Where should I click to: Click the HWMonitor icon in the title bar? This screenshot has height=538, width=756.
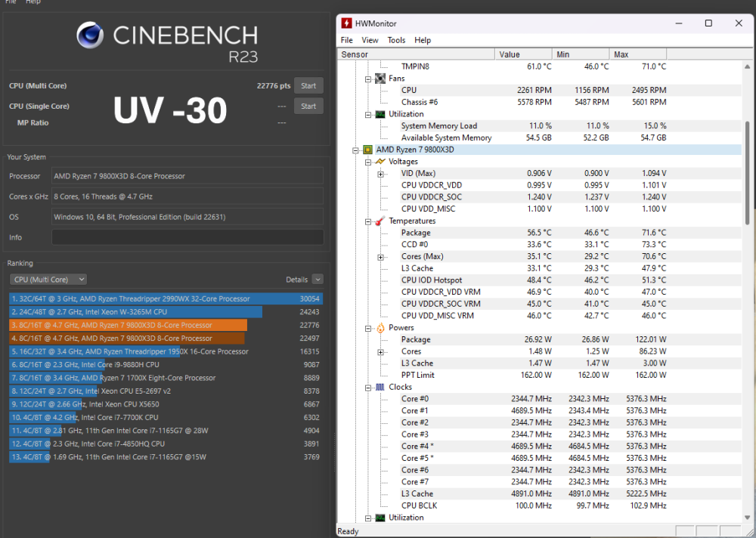click(347, 23)
